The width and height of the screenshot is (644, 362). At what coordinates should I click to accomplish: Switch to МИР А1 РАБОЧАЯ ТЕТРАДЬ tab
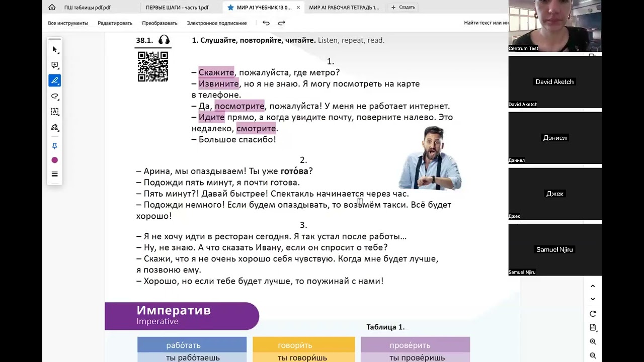click(x=344, y=8)
